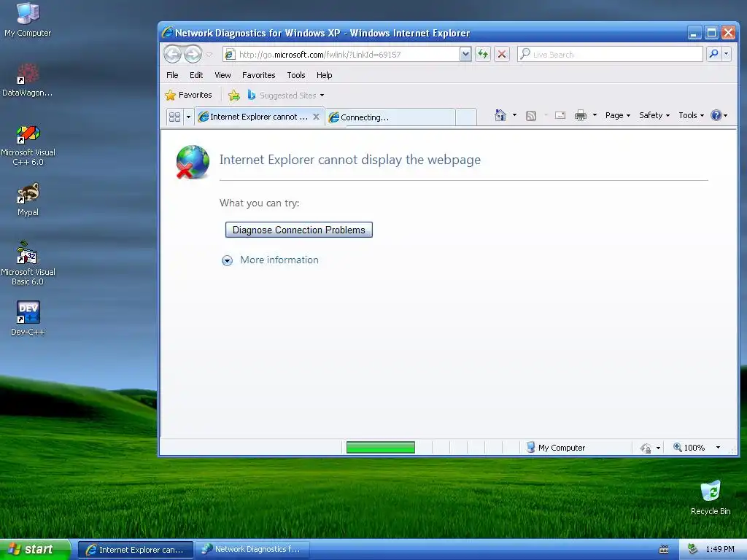Click the 1:49 PM clock
Image resolution: width=747 pixels, height=560 pixels.
click(x=720, y=550)
